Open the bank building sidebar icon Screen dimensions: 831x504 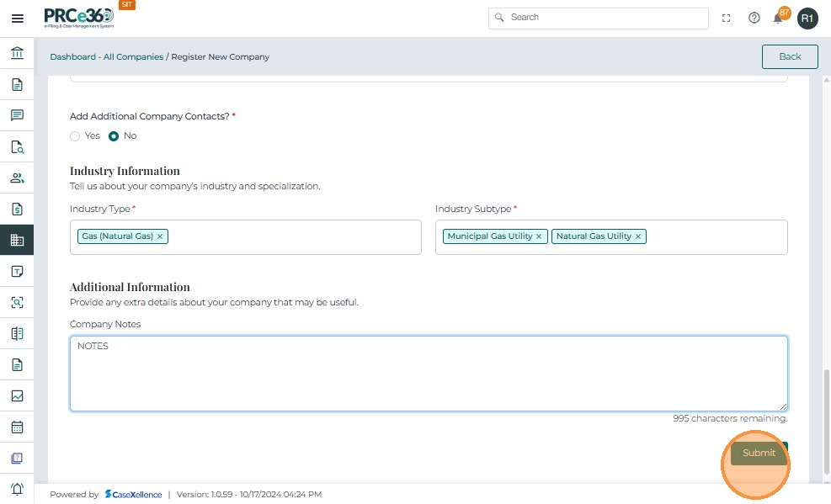click(17, 54)
